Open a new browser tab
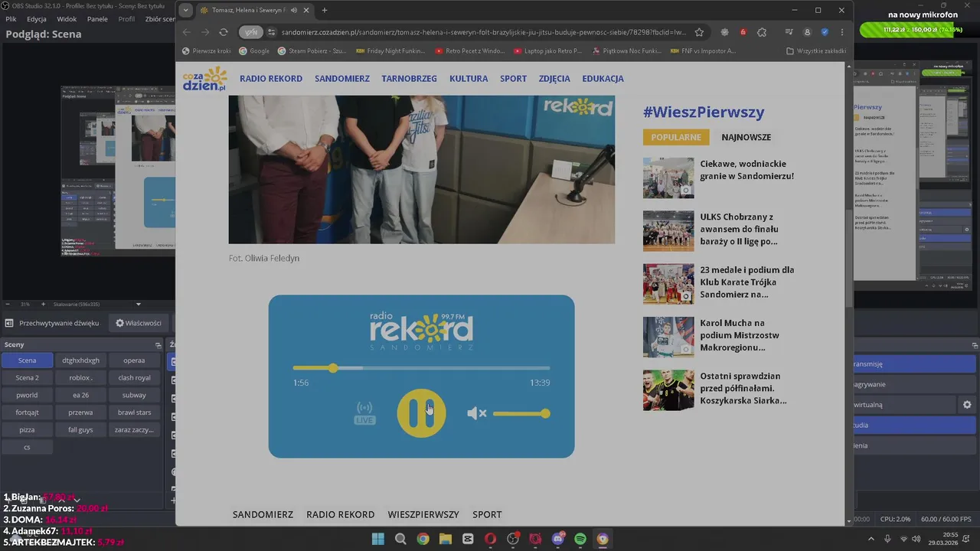This screenshot has height=551, width=980. (x=325, y=10)
